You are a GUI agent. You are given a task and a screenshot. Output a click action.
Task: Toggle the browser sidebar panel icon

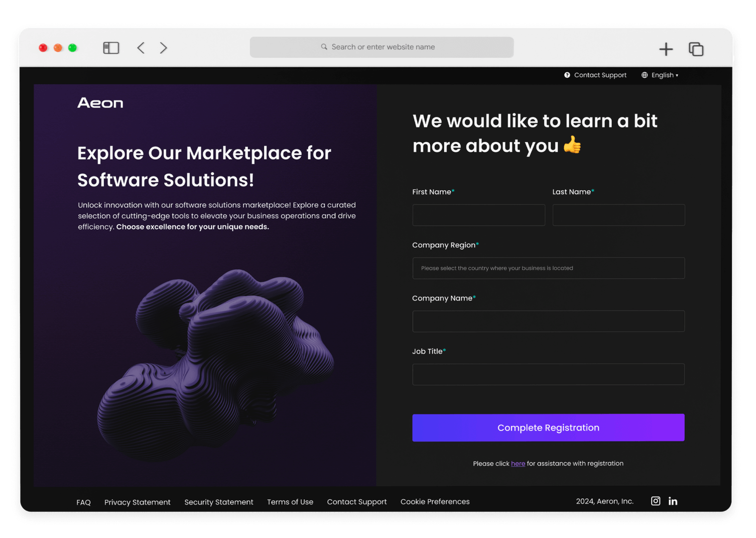click(x=111, y=48)
